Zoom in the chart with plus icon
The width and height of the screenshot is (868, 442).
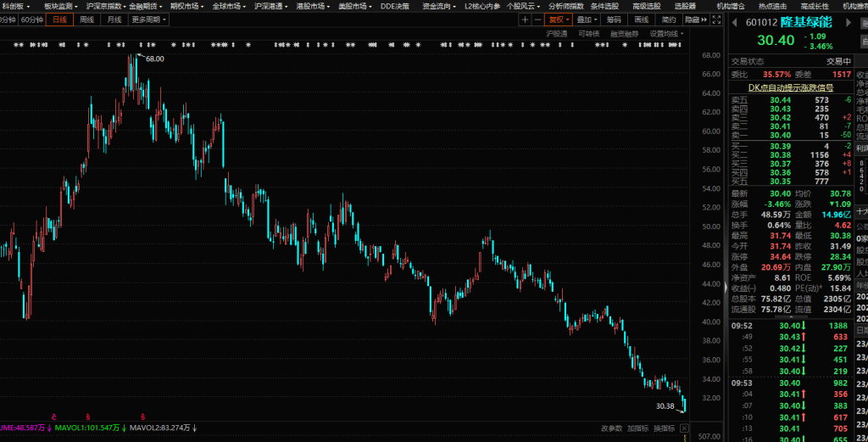pos(525,20)
